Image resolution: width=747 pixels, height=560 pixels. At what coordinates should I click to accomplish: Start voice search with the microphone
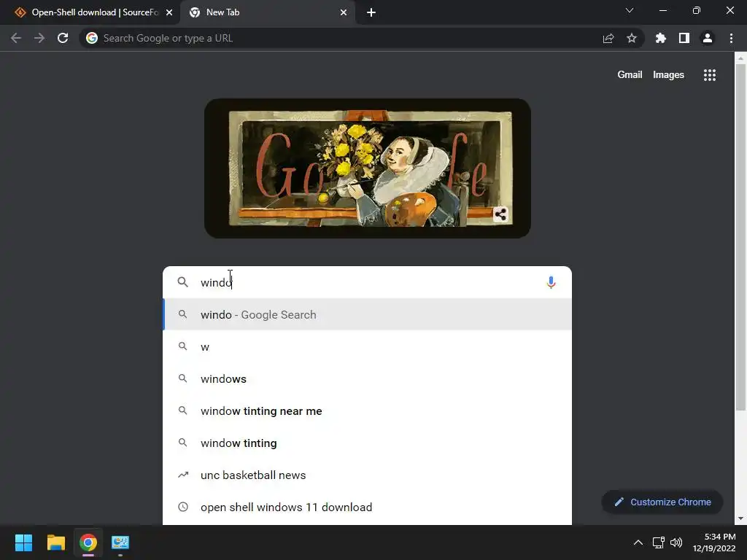coord(551,282)
